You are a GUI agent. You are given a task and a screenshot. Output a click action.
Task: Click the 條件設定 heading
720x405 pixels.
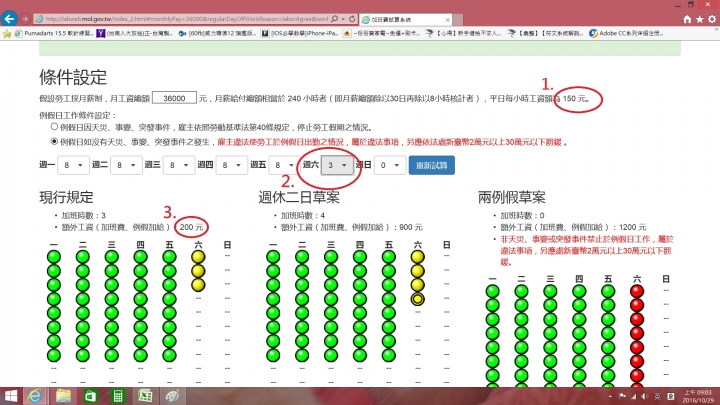[x=73, y=77]
